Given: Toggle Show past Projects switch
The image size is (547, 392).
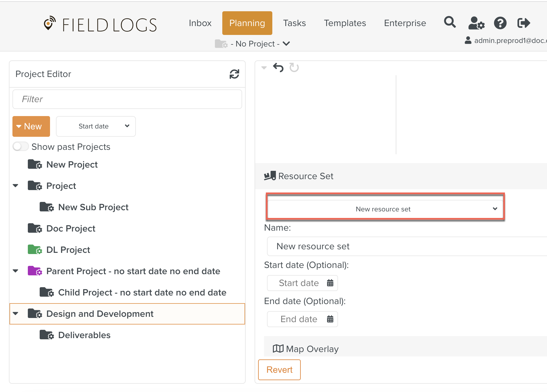Looking at the screenshot, I should (21, 147).
